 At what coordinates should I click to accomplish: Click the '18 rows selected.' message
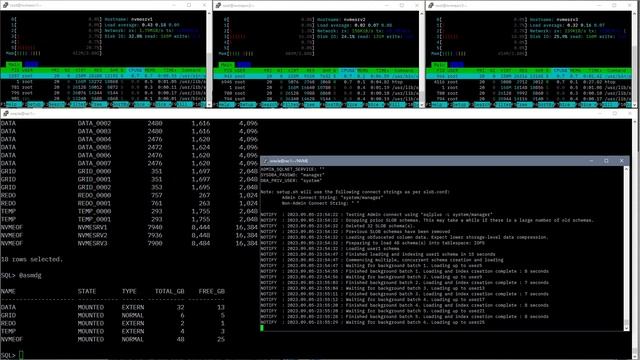pos(32,259)
